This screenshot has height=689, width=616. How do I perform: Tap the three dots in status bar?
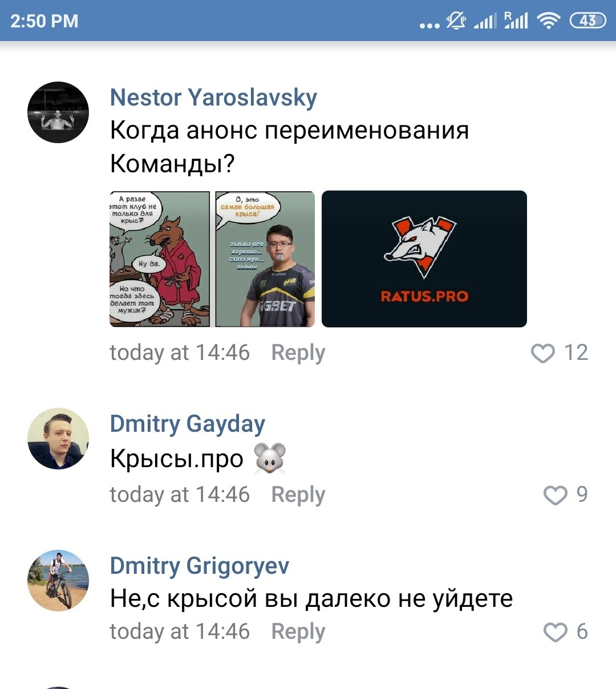[x=429, y=25]
